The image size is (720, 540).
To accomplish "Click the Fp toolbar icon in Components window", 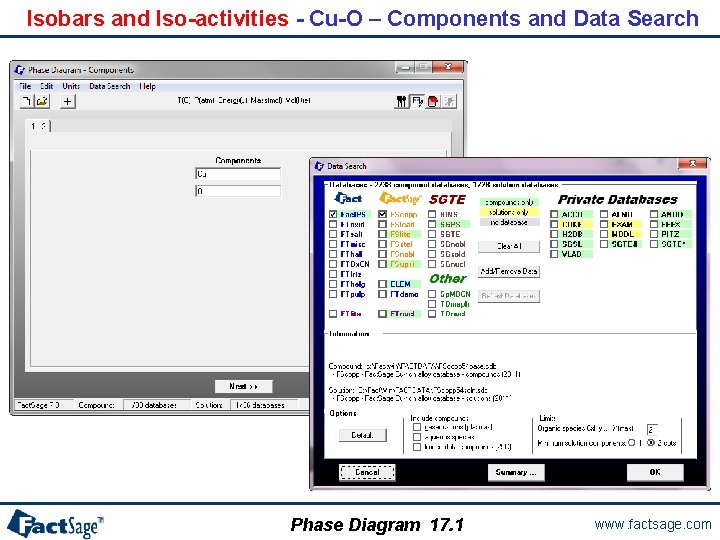I will [x=417, y=101].
